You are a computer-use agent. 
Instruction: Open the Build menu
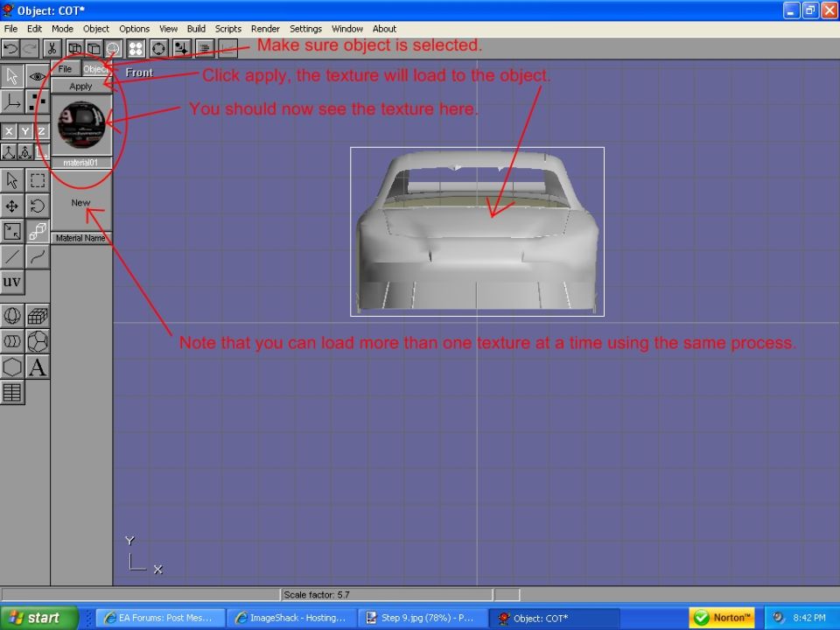(x=196, y=29)
